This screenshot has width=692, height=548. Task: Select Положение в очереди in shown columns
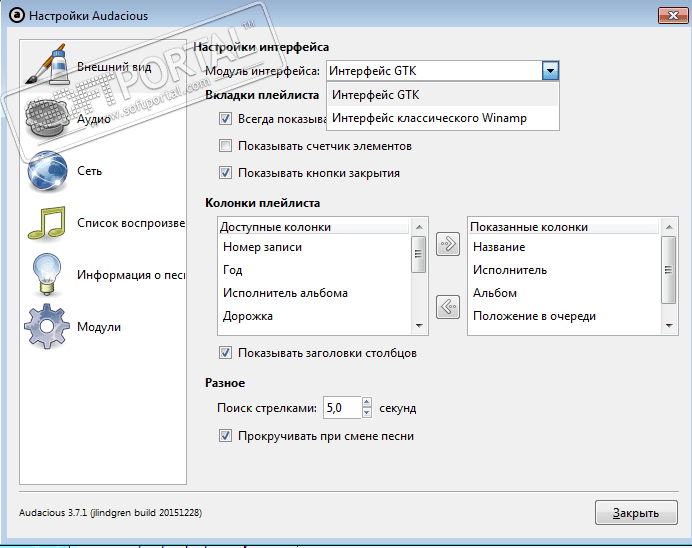tap(564, 316)
